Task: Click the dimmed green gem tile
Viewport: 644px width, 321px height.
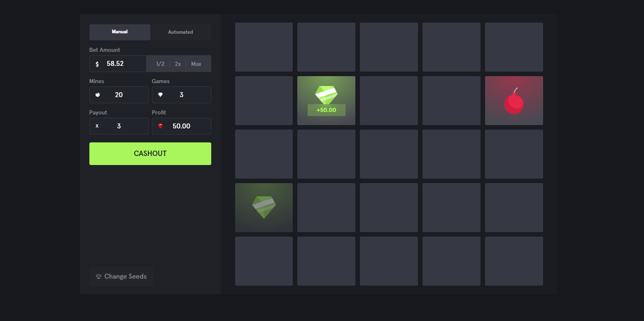Action: click(264, 207)
